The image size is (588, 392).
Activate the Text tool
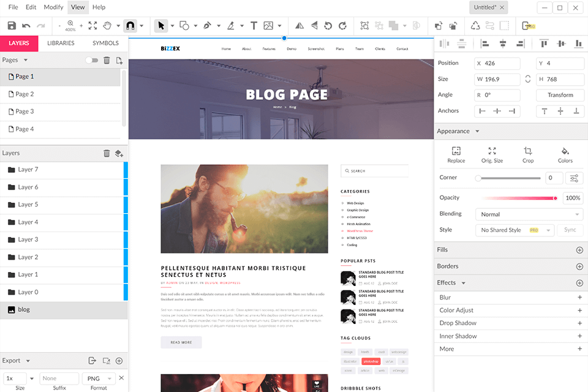[254, 25]
